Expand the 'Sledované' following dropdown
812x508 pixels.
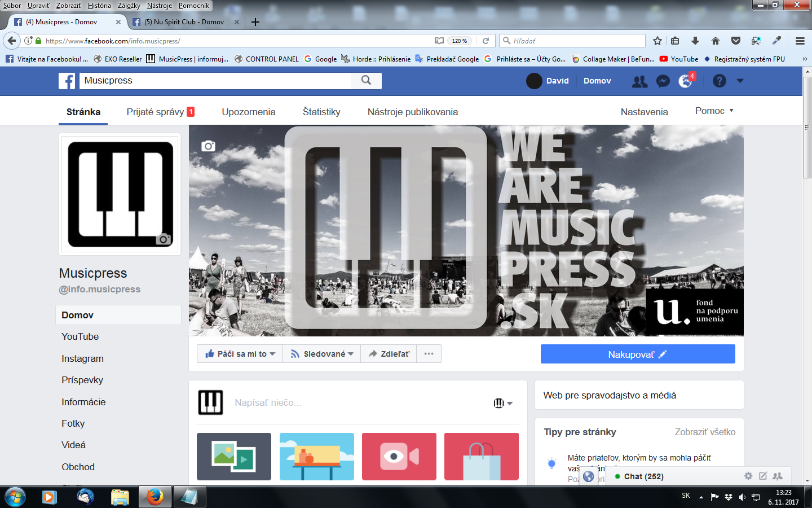point(322,354)
